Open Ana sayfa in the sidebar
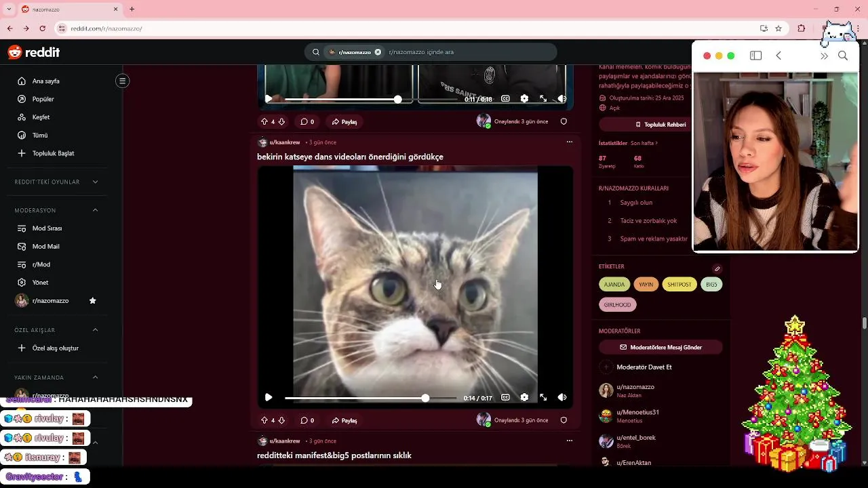This screenshot has width=868, height=488. pyautogui.click(x=46, y=81)
